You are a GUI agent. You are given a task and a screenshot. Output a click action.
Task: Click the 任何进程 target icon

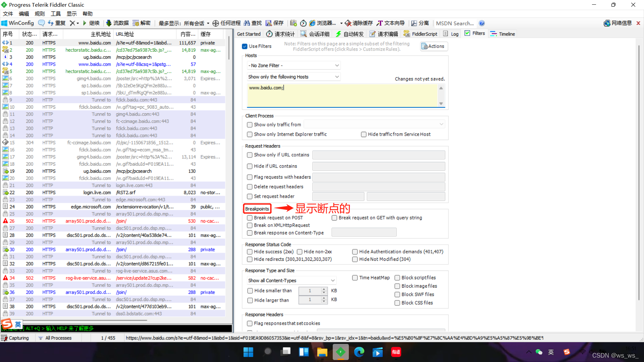coord(216,23)
